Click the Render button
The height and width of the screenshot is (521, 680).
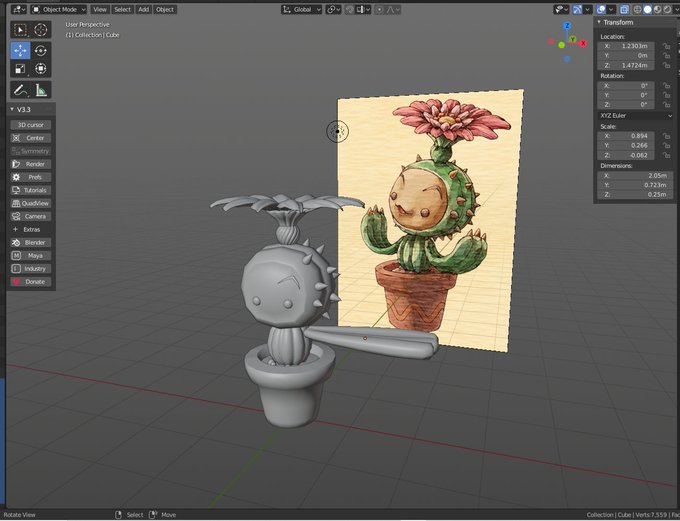31,164
